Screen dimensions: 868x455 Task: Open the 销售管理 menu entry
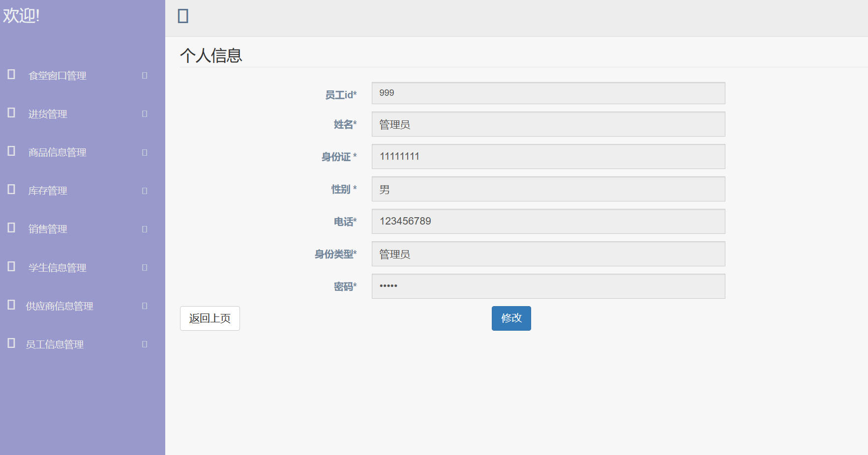tap(47, 228)
